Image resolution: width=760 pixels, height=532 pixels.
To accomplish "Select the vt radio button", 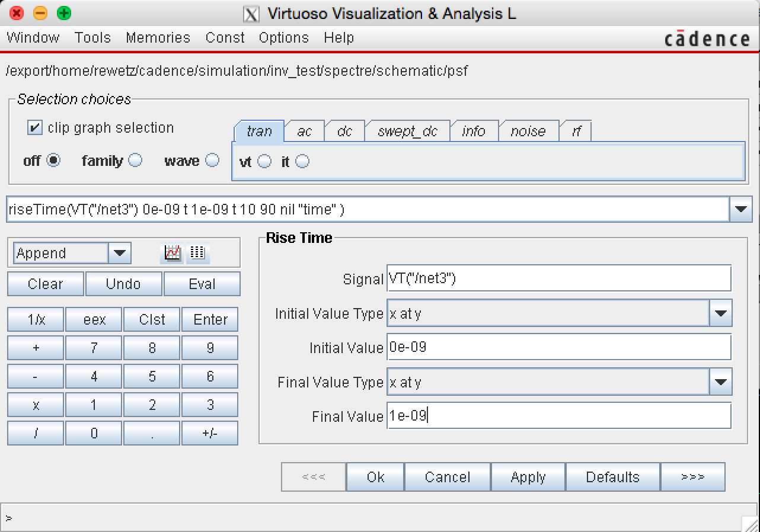I will [x=264, y=161].
